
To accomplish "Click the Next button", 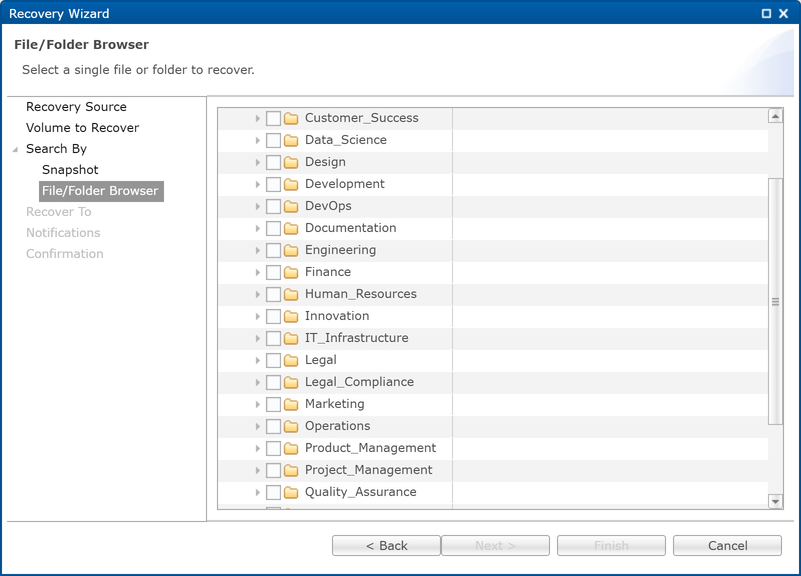I will (496, 545).
